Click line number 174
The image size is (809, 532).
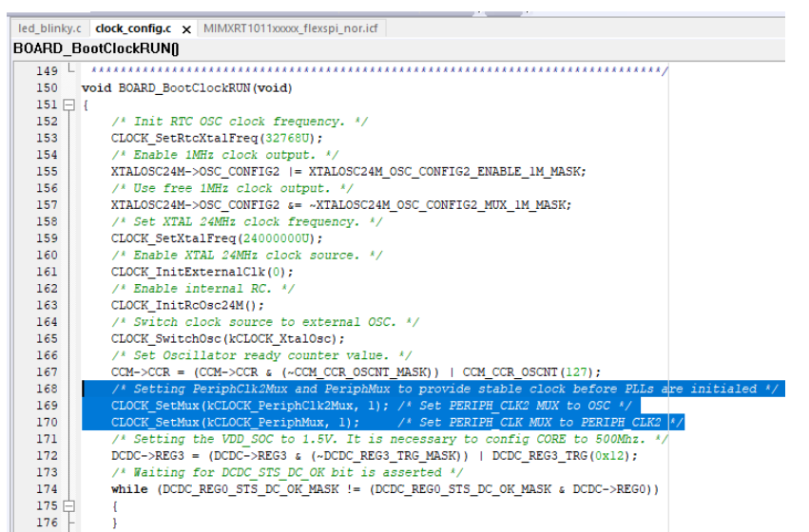click(47, 489)
